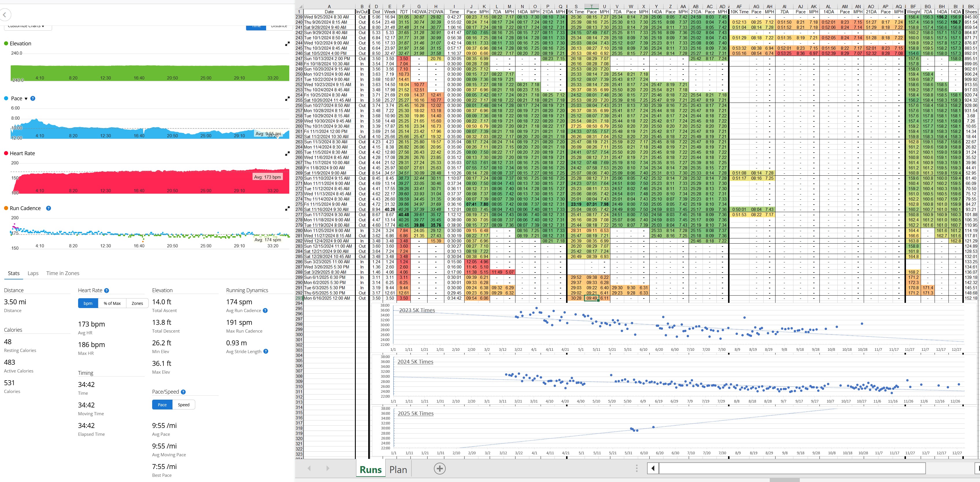Click the Excel select-all corner box
The image size is (980, 482).
click(x=299, y=6)
